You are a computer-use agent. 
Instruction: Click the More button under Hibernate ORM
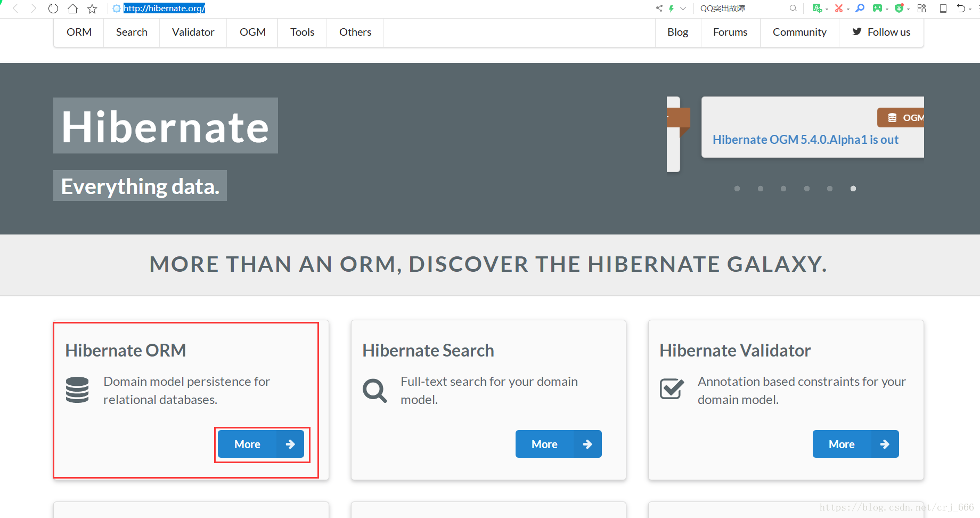[x=261, y=444]
